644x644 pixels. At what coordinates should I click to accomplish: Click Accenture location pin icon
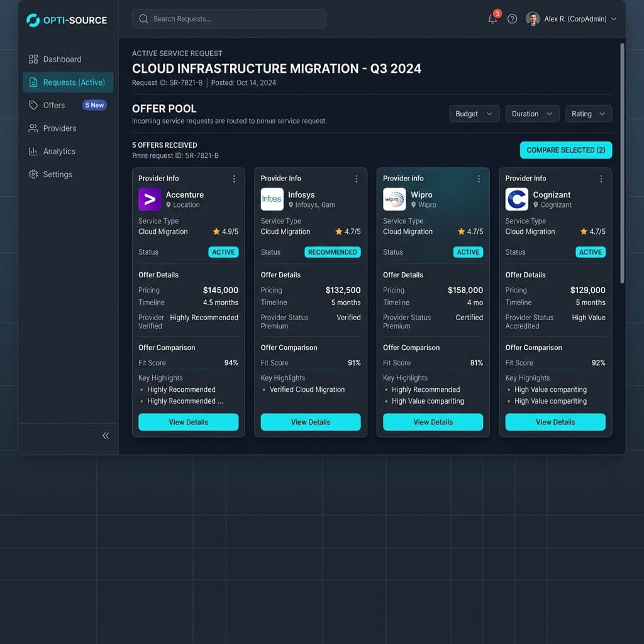(169, 204)
